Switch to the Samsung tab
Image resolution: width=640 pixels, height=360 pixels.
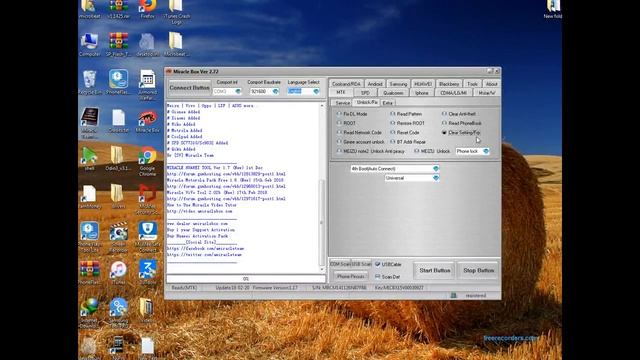(398, 84)
